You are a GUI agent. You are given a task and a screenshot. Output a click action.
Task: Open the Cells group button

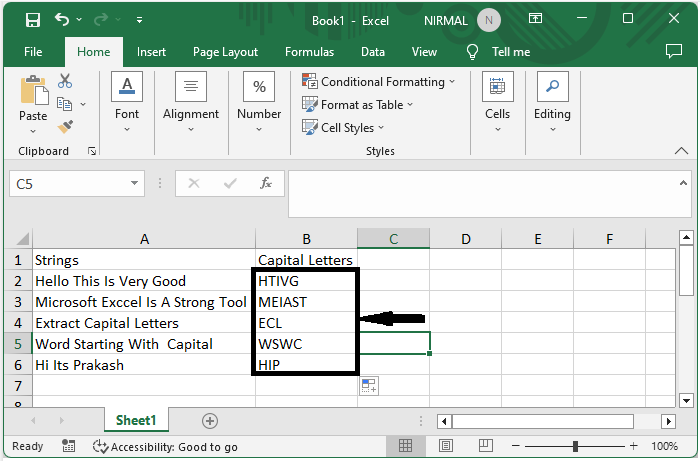(x=497, y=102)
